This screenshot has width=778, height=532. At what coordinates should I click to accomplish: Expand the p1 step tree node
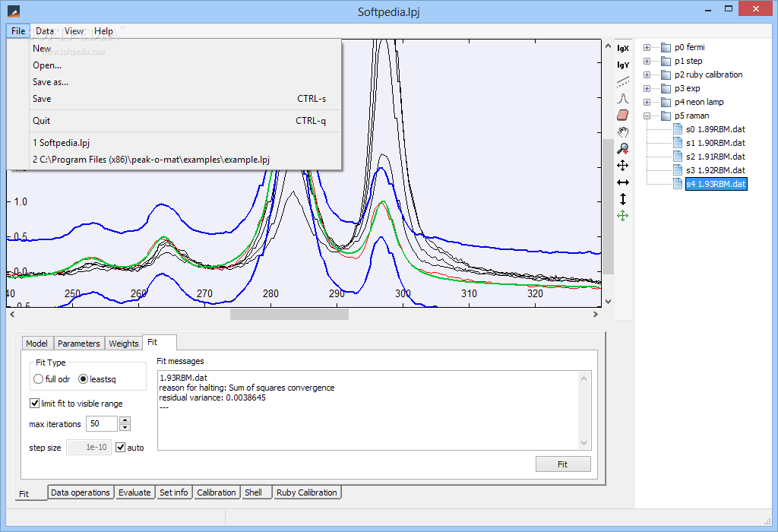(647, 61)
